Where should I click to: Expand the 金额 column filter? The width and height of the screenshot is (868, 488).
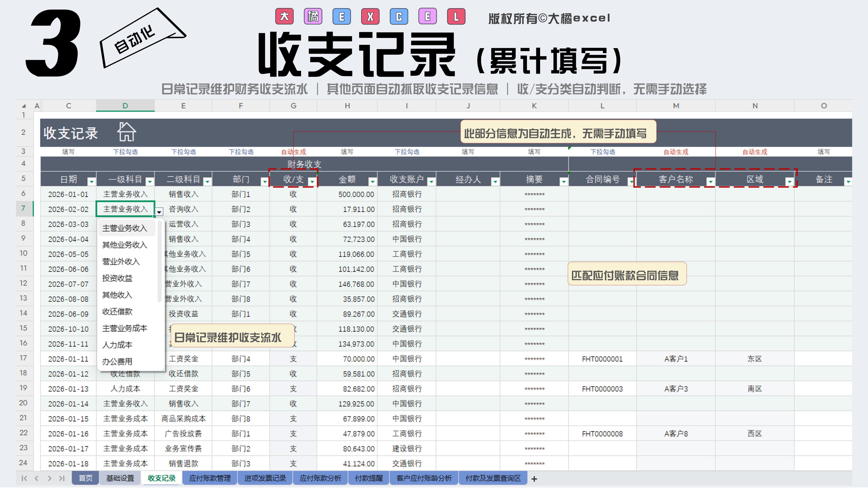tap(372, 182)
